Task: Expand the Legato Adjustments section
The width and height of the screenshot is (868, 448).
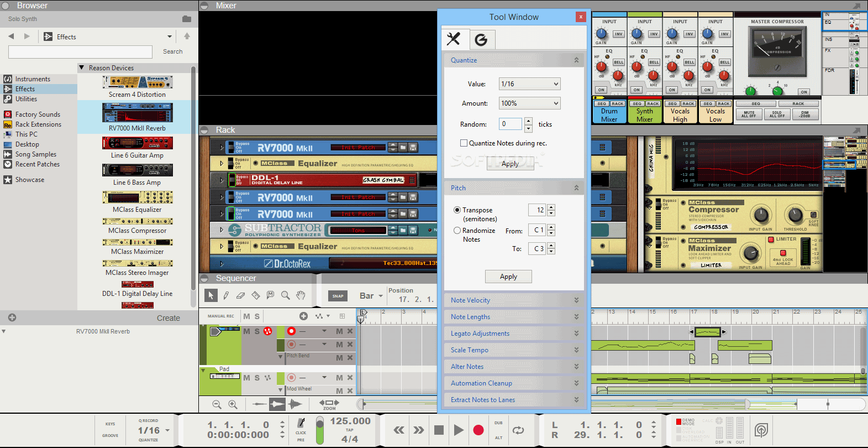Action: tap(514, 334)
